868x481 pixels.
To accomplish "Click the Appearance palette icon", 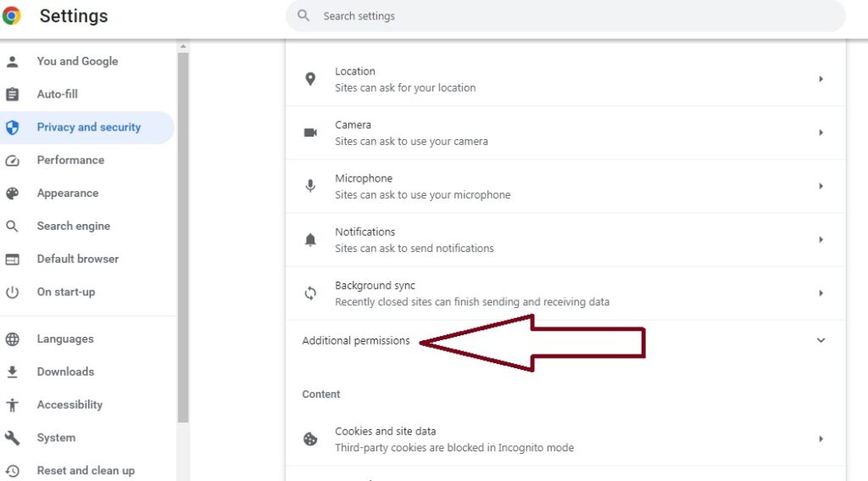I will pyautogui.click(x=12, y=193).
